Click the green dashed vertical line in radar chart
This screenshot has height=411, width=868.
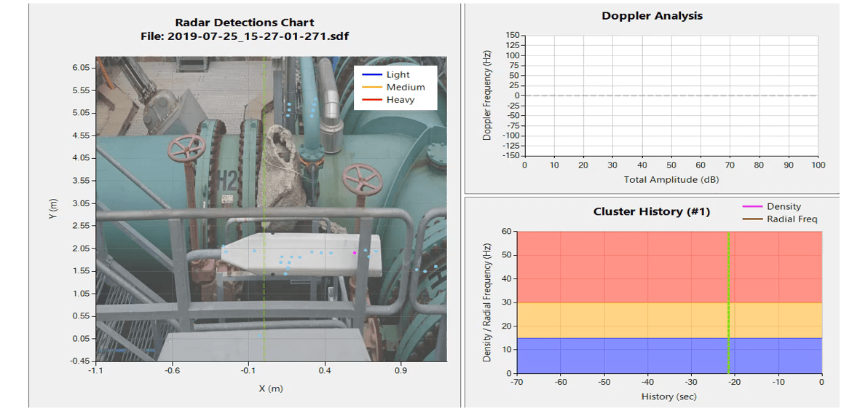(x=264, y=209)
